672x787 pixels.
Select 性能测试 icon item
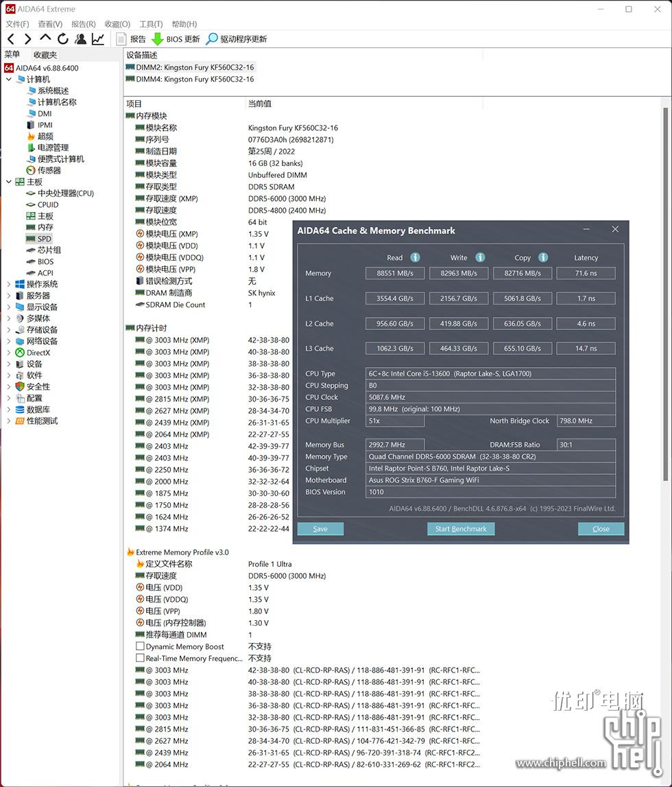click(x=36, y=421)
